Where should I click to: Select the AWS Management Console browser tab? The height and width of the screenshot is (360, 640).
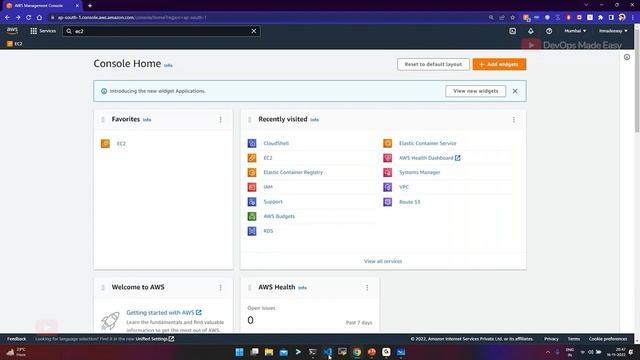[41, 6]
